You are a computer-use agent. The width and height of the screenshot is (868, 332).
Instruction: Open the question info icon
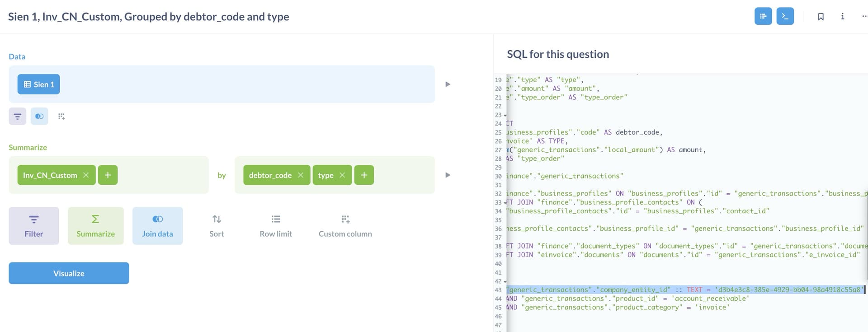[x=842, y=17]
